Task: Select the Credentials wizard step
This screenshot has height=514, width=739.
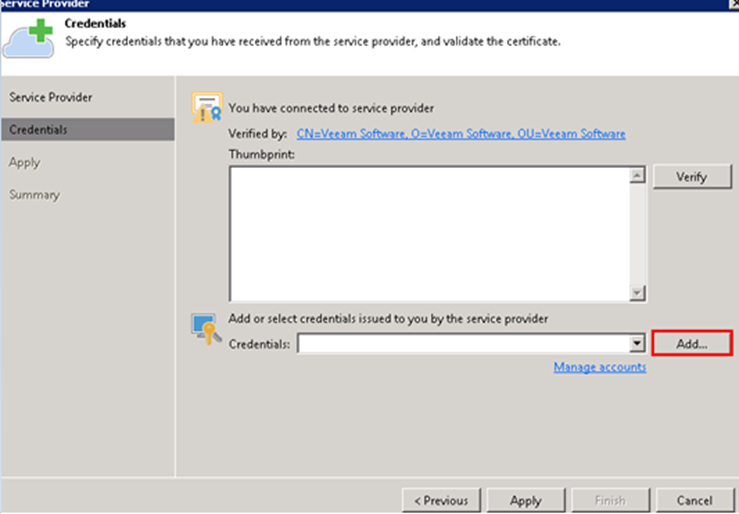Action: point(88,129)
